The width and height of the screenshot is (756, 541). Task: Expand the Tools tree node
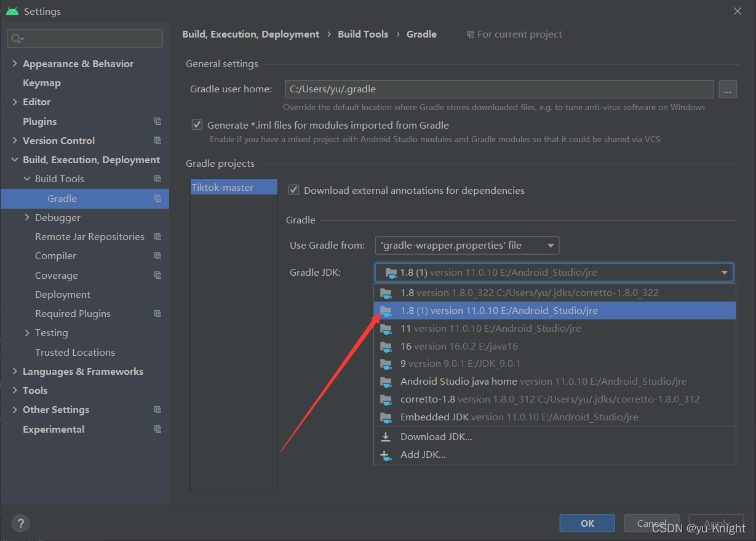click(15, 390)
